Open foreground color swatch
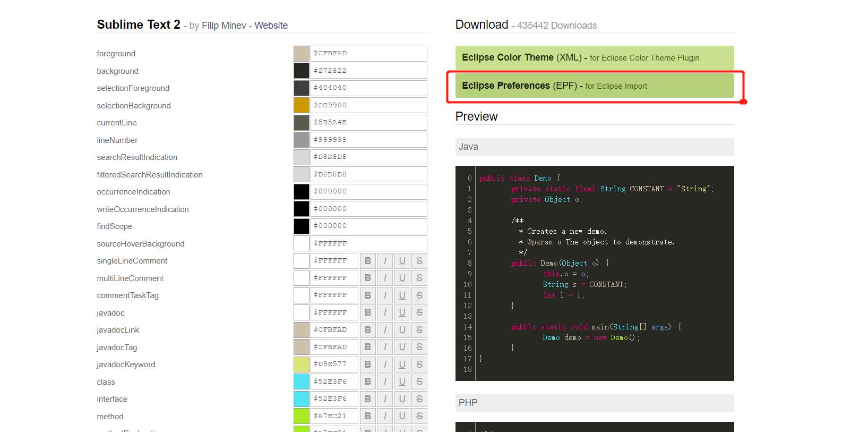The image size is (868, 432). pos(302,54)
